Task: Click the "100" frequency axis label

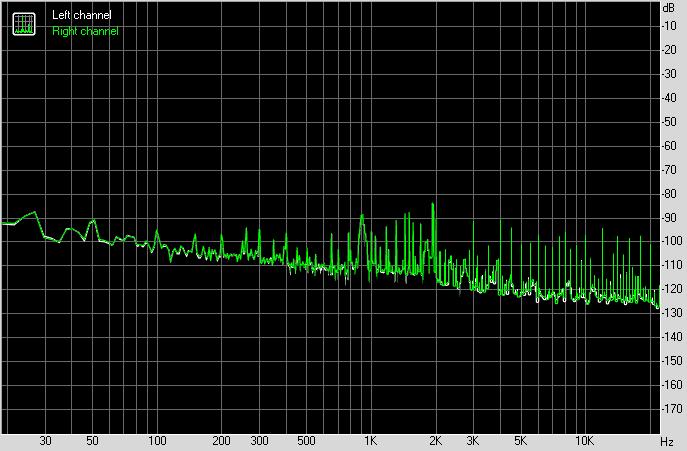Action: (x=157, y=441)
